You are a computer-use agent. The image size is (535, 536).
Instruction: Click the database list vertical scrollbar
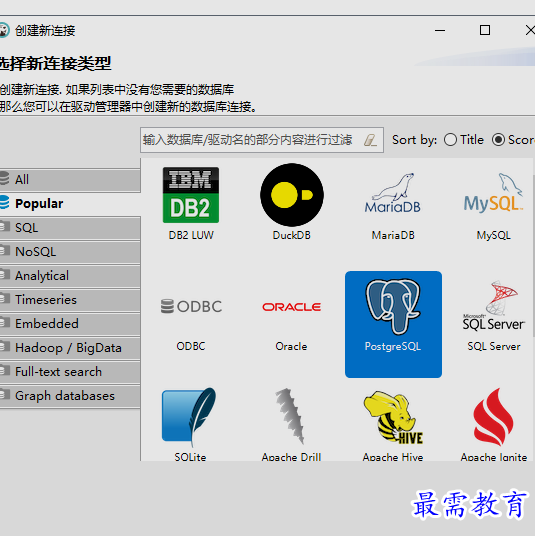[533, 255]
